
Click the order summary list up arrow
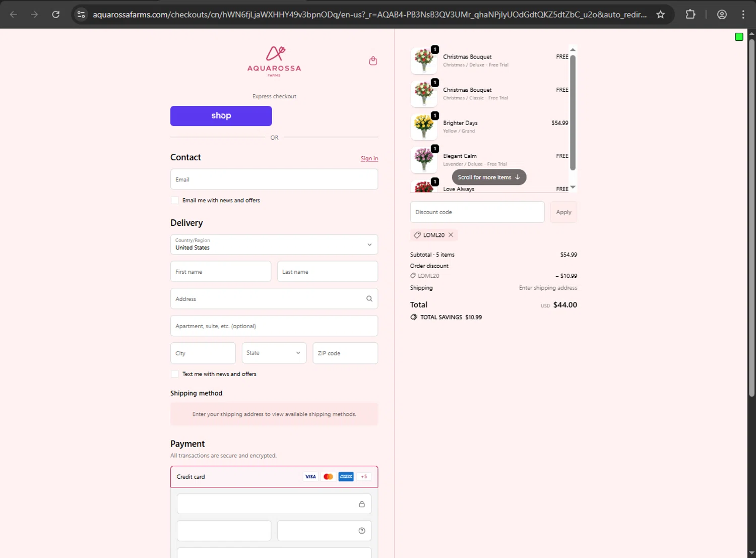573,49
